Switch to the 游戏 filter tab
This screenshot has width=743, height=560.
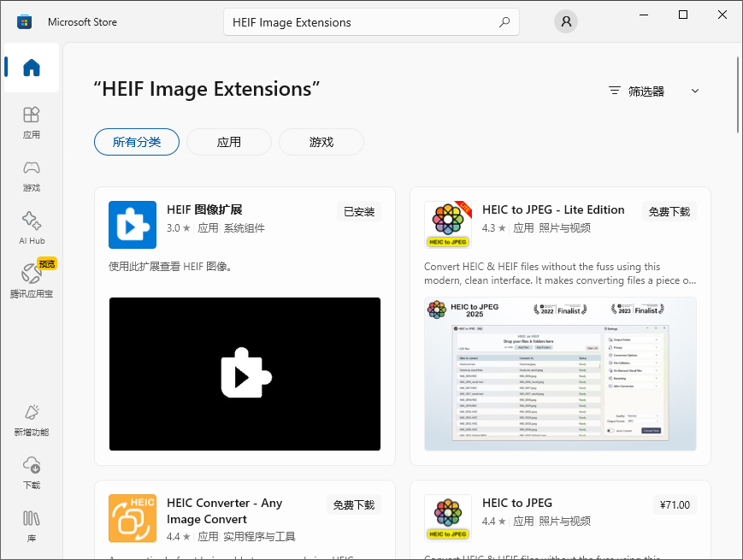pos(321,142)
